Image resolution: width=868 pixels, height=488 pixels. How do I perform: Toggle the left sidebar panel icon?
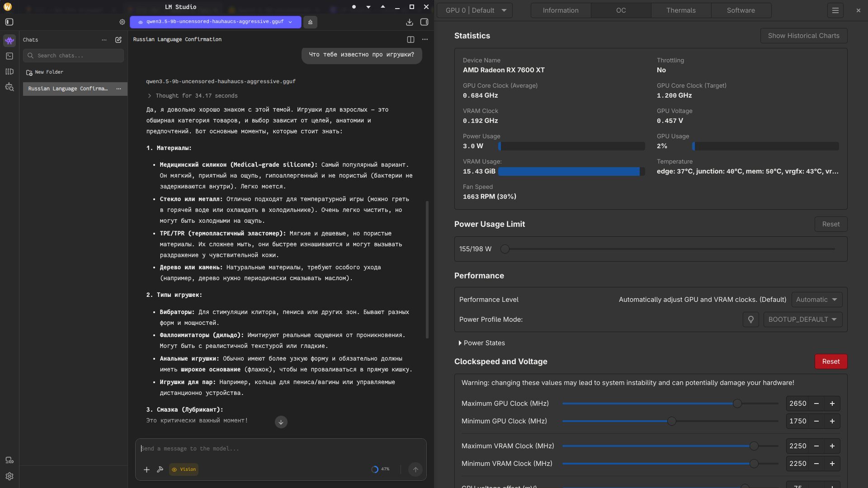click(9, 22)
